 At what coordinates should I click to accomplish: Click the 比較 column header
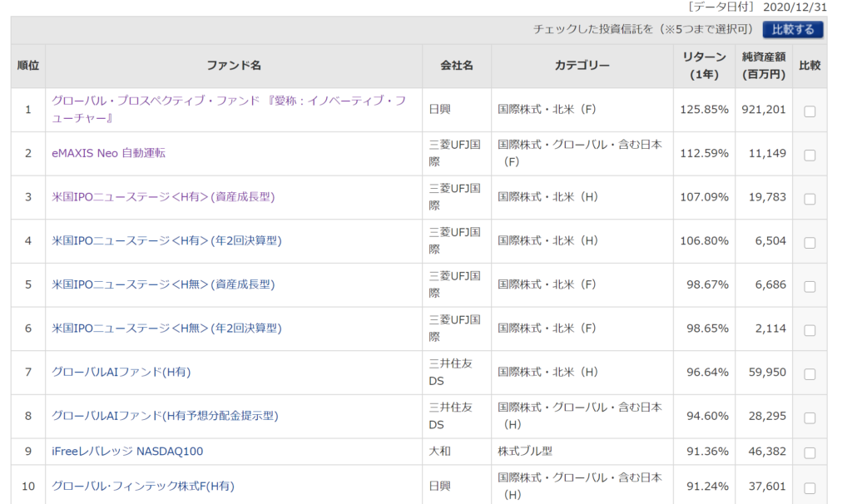pos(810,66)
